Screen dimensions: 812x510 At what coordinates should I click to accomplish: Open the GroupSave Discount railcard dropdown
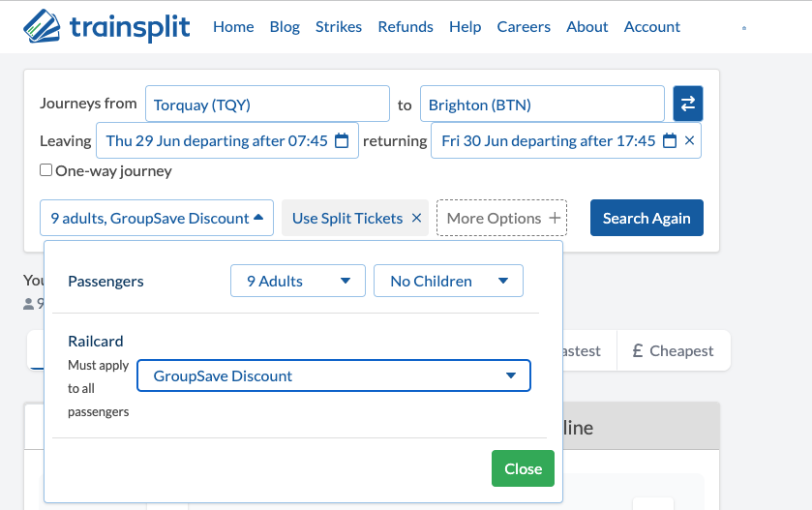[334, 375]
